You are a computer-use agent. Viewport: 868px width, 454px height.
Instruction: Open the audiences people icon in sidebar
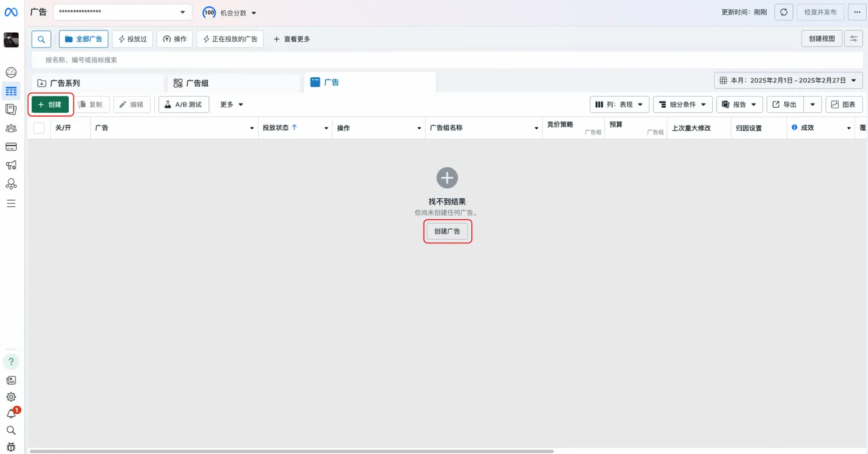tap(11, 128)
